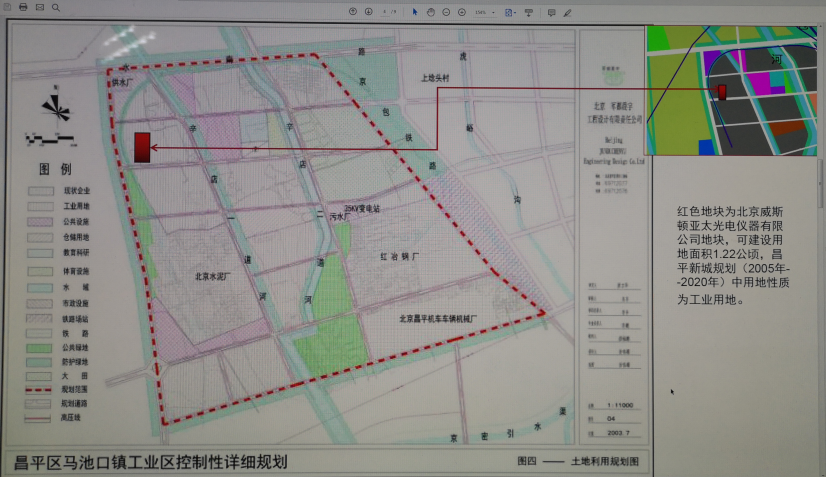The width and height of the screenshot is (826, 477).
Task: Click the tool next to fit-page dropdown
Action: coord(529,11)
